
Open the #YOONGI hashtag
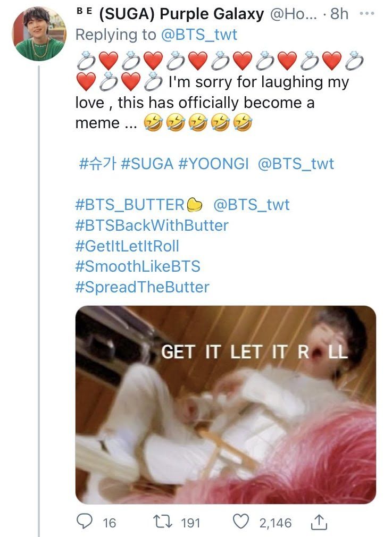[x=213, y=164]
